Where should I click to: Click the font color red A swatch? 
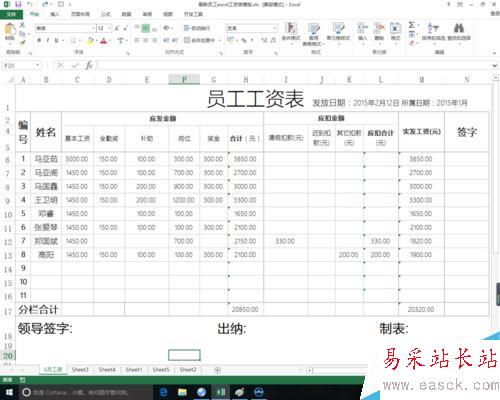click(x=104, y=41)
